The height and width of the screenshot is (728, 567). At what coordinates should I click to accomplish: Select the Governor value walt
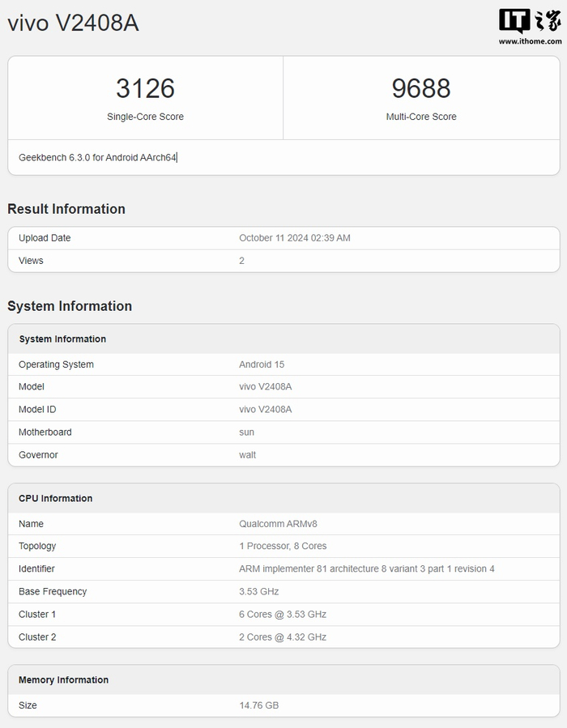pyautogui.click(x=247, y=455)
